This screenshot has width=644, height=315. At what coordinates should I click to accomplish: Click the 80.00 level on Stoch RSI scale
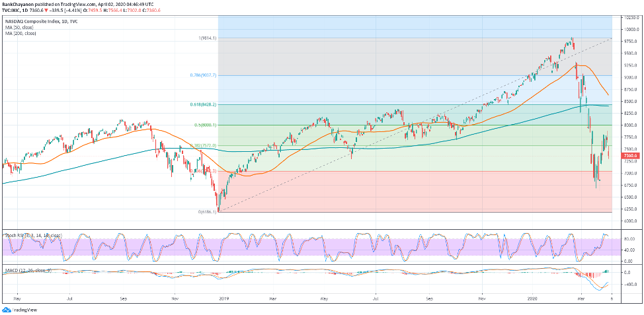point(629,238)
